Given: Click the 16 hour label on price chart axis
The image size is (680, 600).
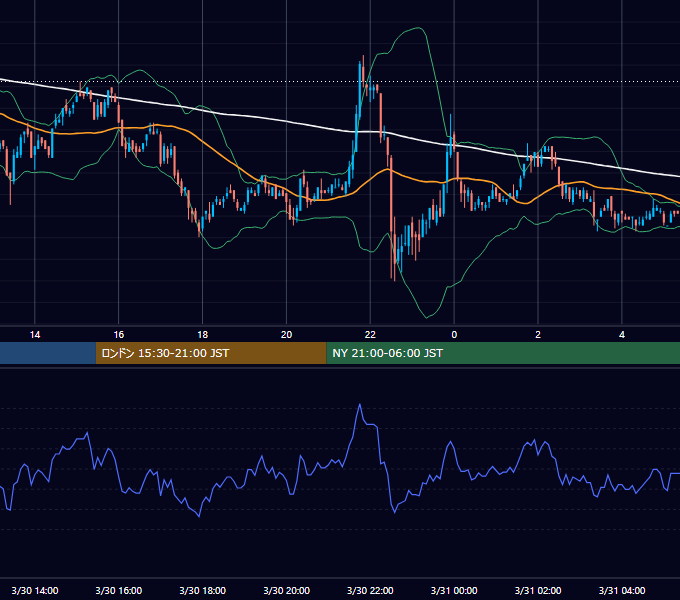Looking at the screenshot, I should (118, 335).
